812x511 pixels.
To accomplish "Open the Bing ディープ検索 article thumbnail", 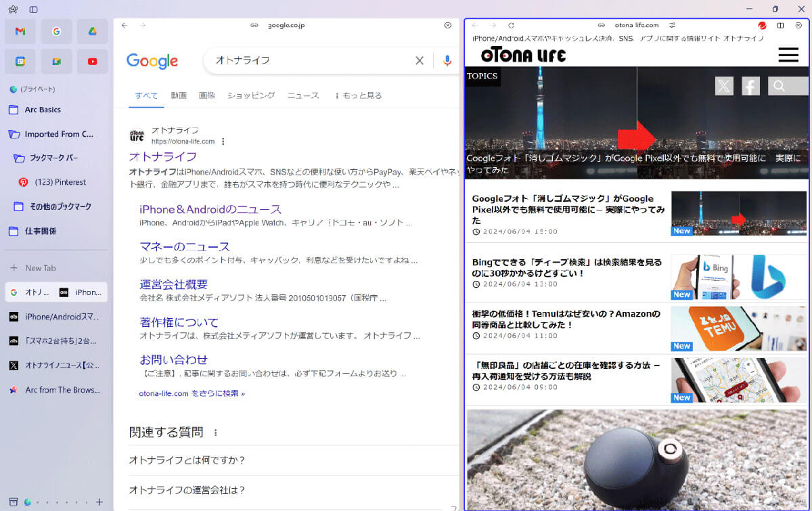I will coord(739,277).
